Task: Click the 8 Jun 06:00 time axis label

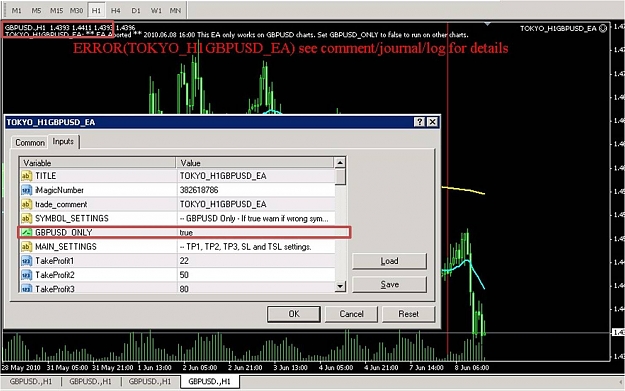Action: 472,367
